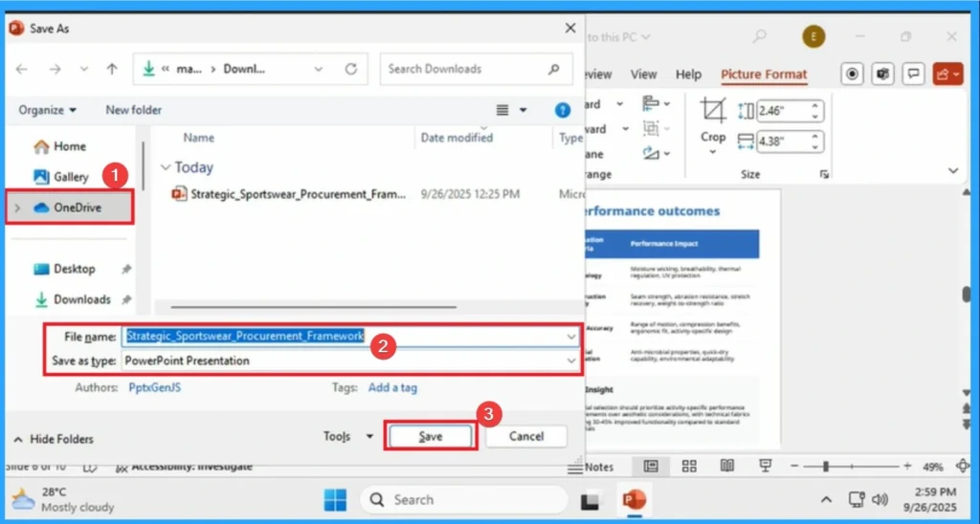Click Add a tag link

point(392,388)
